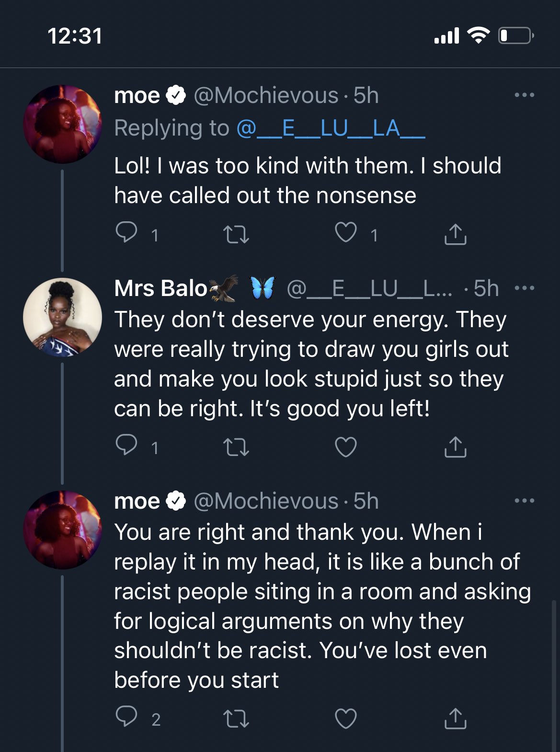Reply to moe's first tweet

[x=126, y=233]
